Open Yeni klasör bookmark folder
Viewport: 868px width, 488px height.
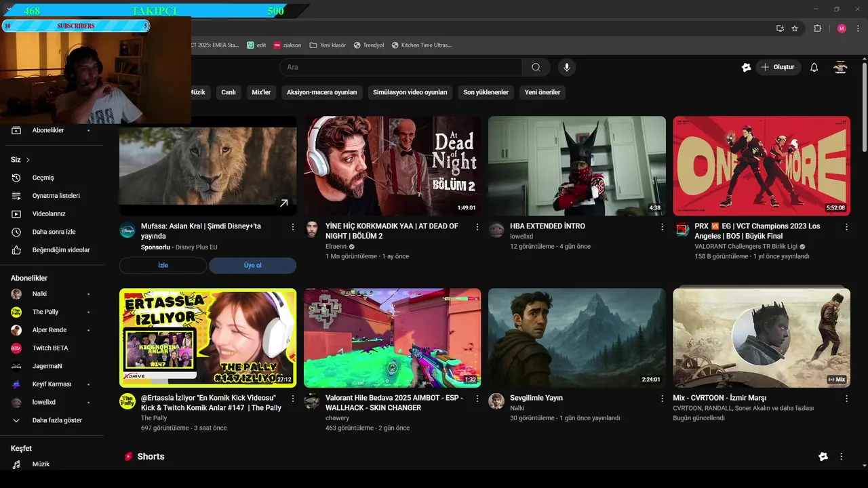point(328,45)
